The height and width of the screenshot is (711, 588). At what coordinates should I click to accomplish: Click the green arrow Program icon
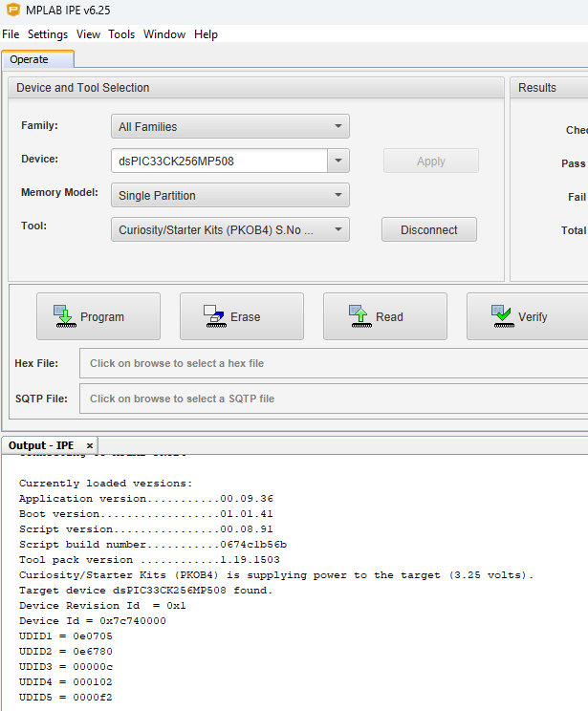64,316
